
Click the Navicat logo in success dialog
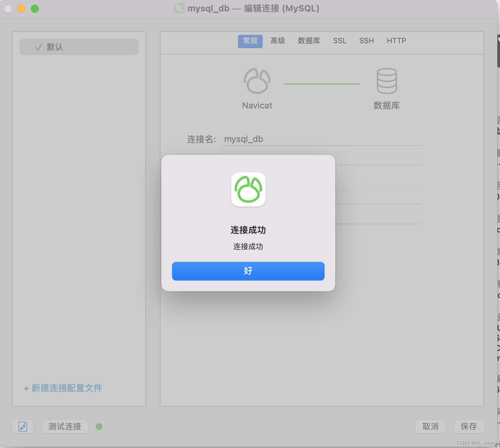click(248, 190)
